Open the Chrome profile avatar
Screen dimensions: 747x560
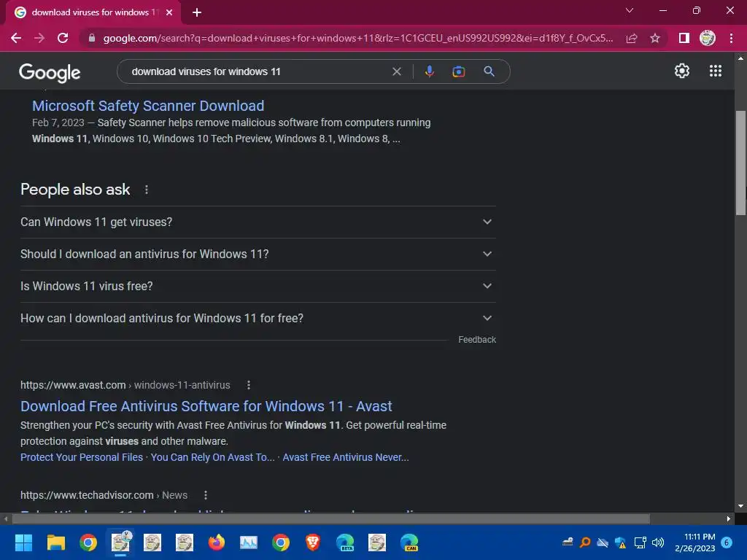(x=708, y=38)
